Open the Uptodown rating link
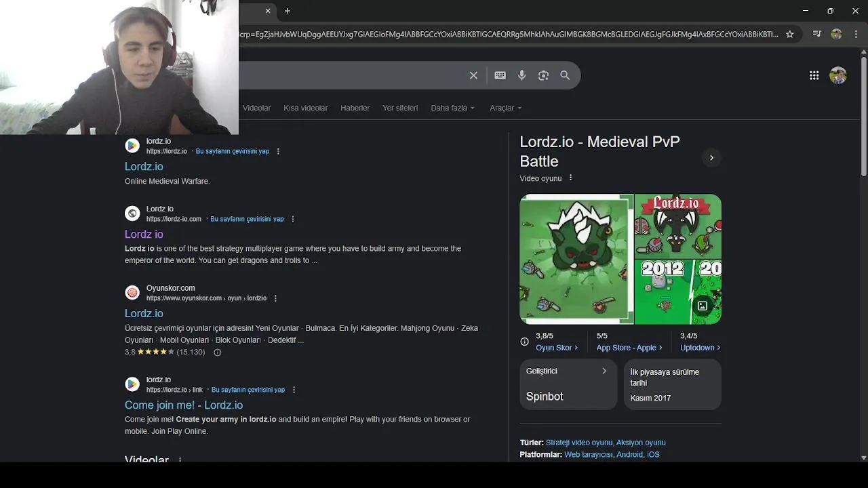Viewport: 868px width, 488px height. (x=701, y=348)
